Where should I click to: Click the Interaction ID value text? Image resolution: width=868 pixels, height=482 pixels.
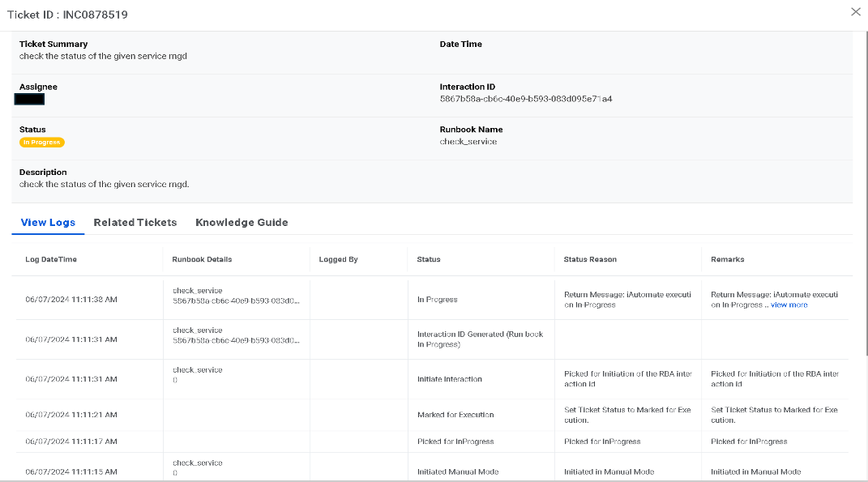pos(525,100)
